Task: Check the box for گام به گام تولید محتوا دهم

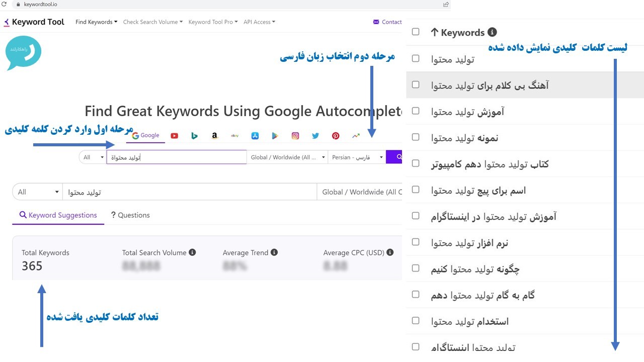Action: click(416, 294)
